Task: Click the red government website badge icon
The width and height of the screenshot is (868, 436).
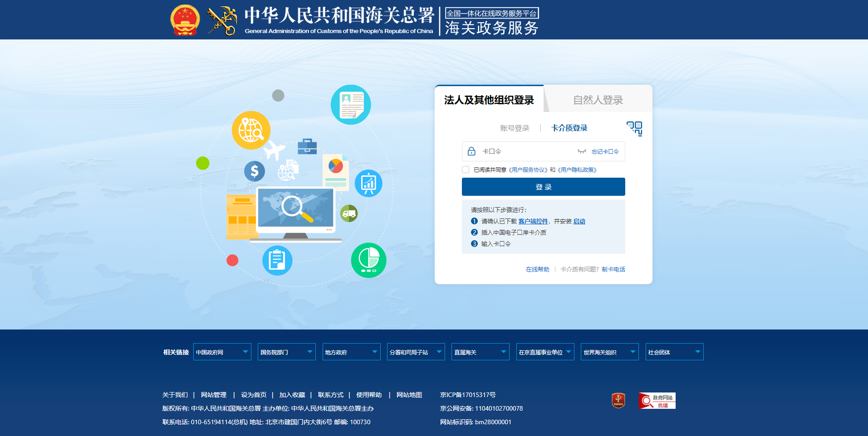Action: tap(618, 401)
